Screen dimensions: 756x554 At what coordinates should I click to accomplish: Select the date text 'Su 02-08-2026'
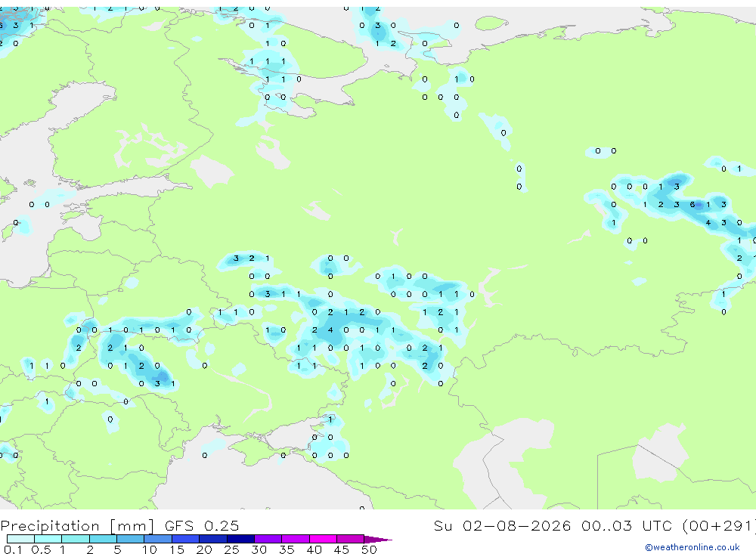[x=502, y=525]
